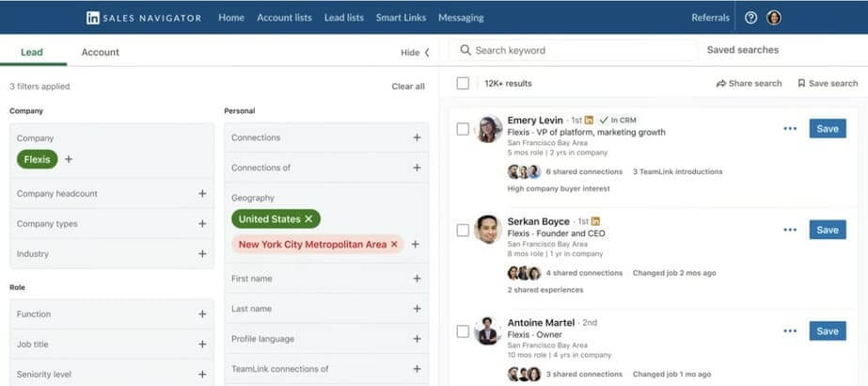
Task: Open more options for Emery Levin
Action: [790, 128]
